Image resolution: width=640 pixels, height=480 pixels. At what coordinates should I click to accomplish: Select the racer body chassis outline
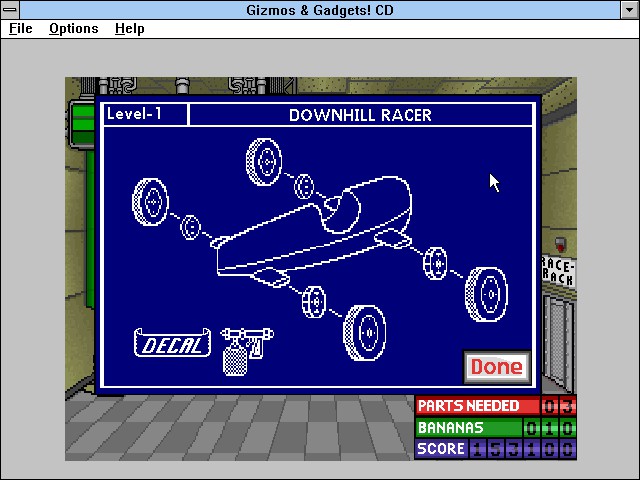coord(313,231)
